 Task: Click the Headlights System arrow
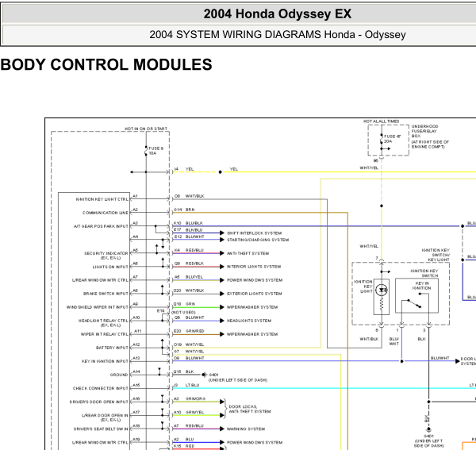click(x=221, y=321)
